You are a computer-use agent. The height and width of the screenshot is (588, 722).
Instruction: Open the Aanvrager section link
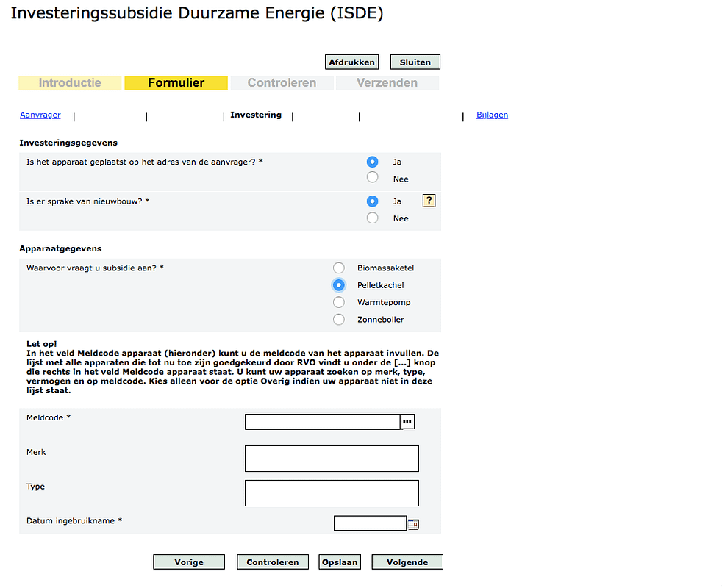40,115
